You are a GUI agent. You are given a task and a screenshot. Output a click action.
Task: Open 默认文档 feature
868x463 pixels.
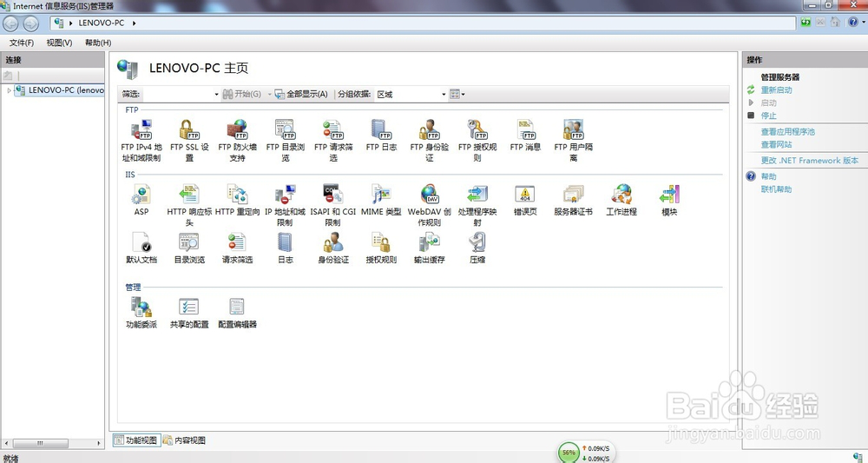pos(141,248)
